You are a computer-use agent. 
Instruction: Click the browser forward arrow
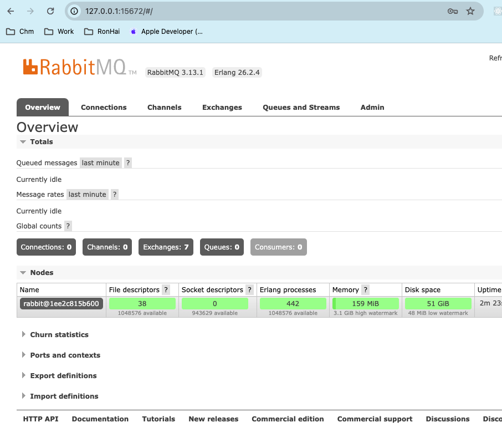coord(30,11)
